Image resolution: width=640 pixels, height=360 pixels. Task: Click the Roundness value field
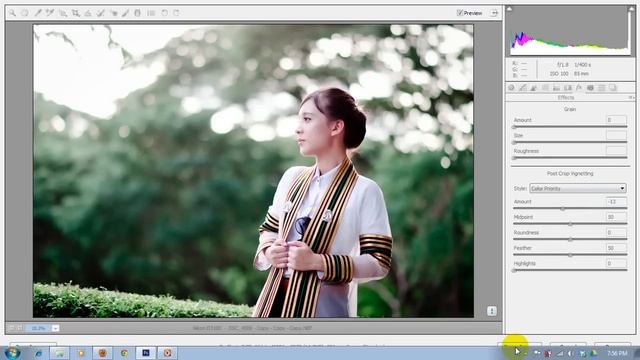tap(616, 232)
